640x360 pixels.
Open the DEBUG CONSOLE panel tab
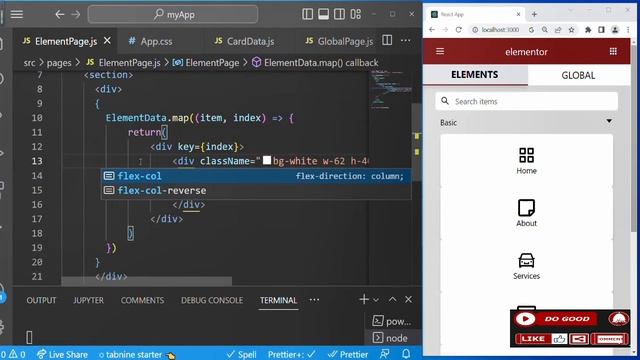pos(212,300)
